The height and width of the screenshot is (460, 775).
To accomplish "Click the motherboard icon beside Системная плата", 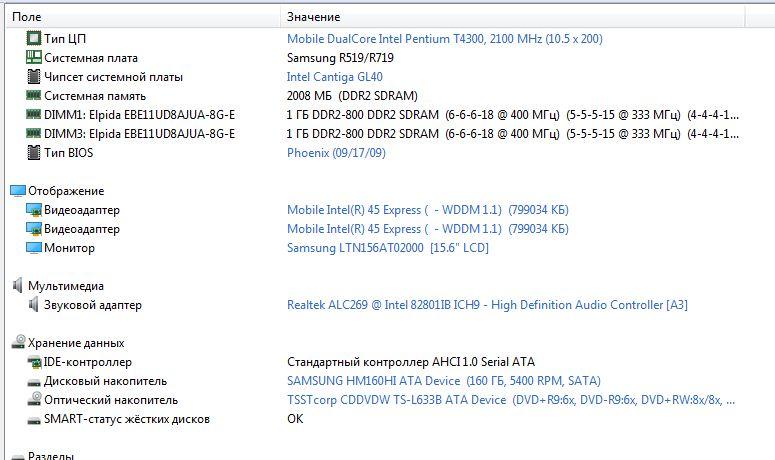I will pos(33,58).
